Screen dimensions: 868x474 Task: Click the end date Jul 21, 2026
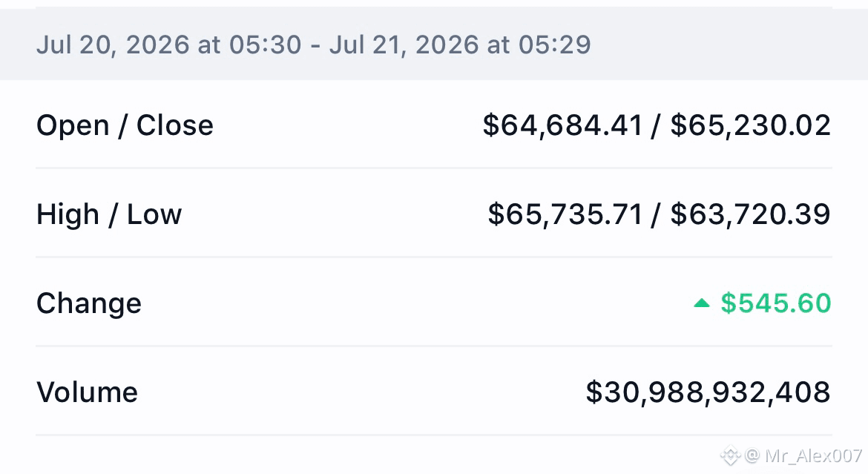click(404, 45)
